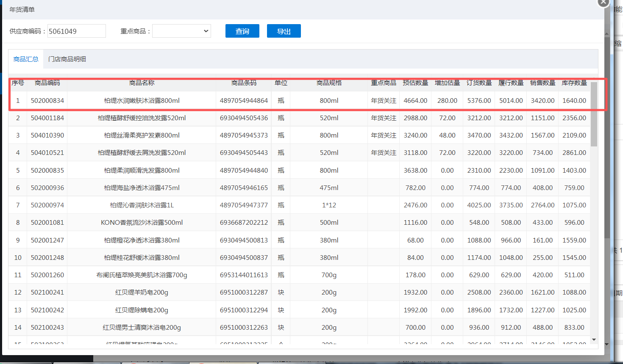623x364 pixels.
Task: Click product code 504010390
Action: pos(47,135)
